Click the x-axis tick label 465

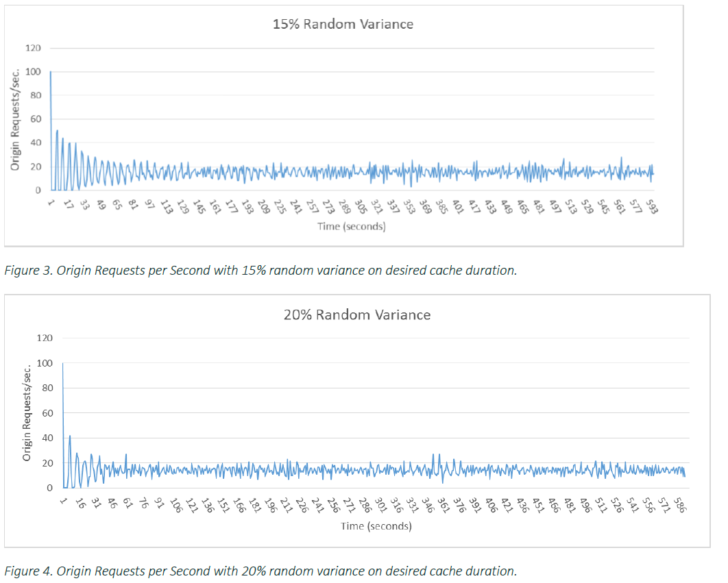[522, 207]
